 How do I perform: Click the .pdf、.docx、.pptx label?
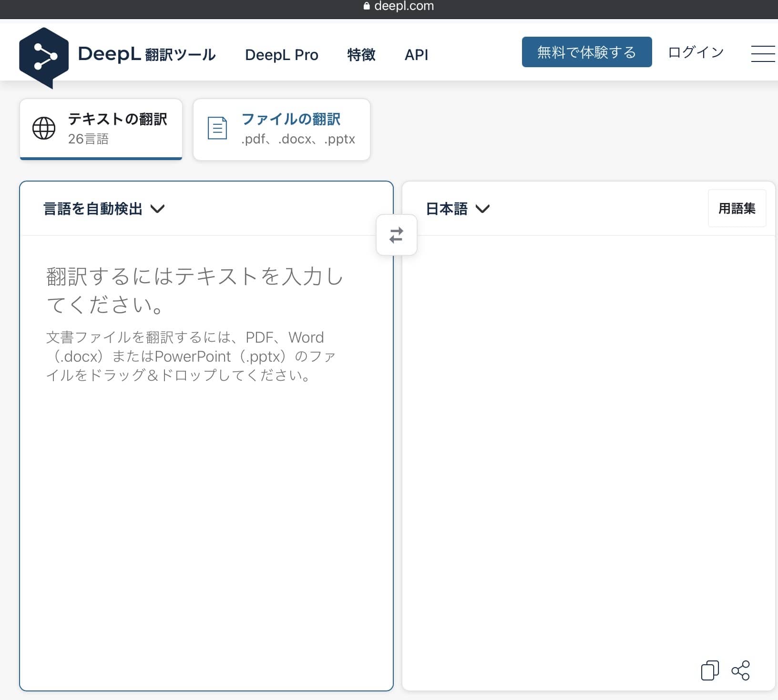298,139
